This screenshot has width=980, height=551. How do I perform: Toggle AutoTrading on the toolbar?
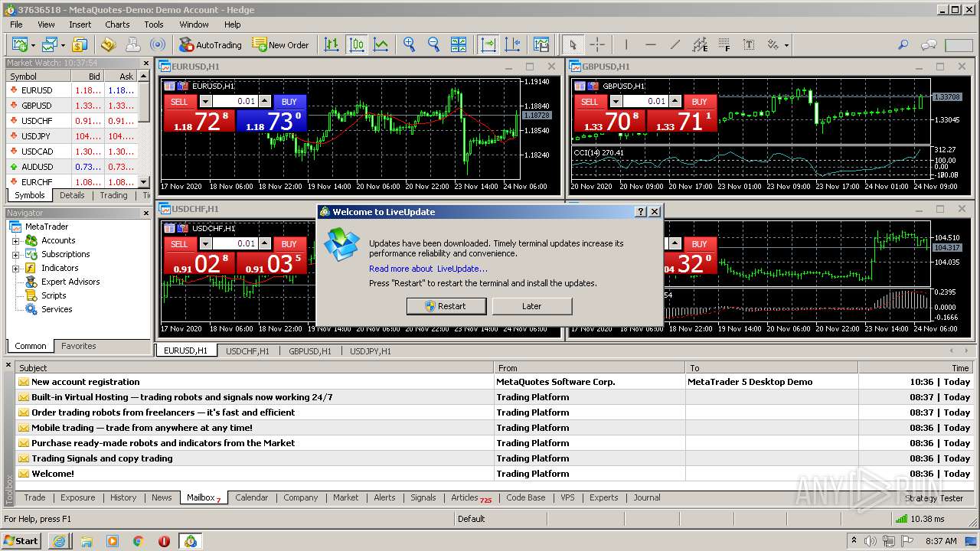click(x=210, y=44)
